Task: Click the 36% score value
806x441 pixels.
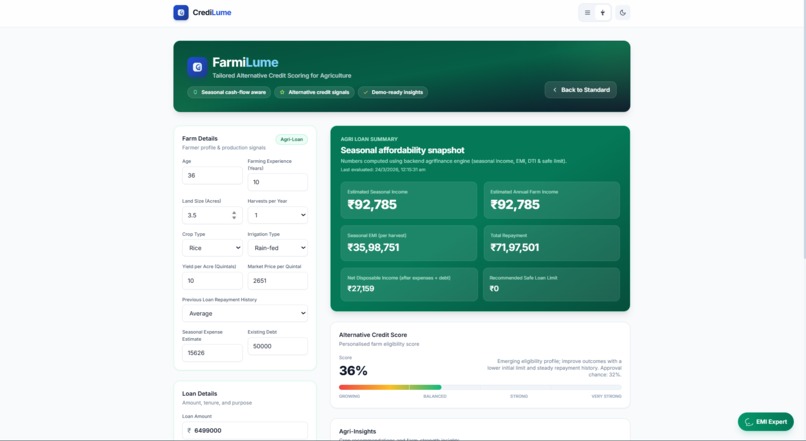Action: tap(353, 371)
